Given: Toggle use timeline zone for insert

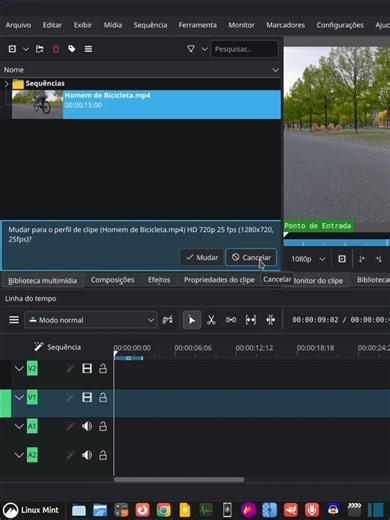Looking at the screenshot, I should [x=167, y=320].
